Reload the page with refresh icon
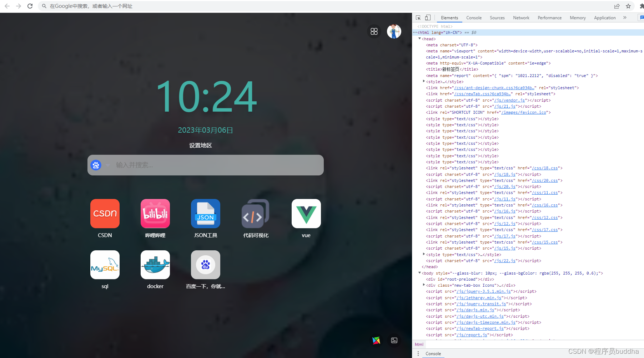The image size is (644, 358). click(x=30, y=6)
